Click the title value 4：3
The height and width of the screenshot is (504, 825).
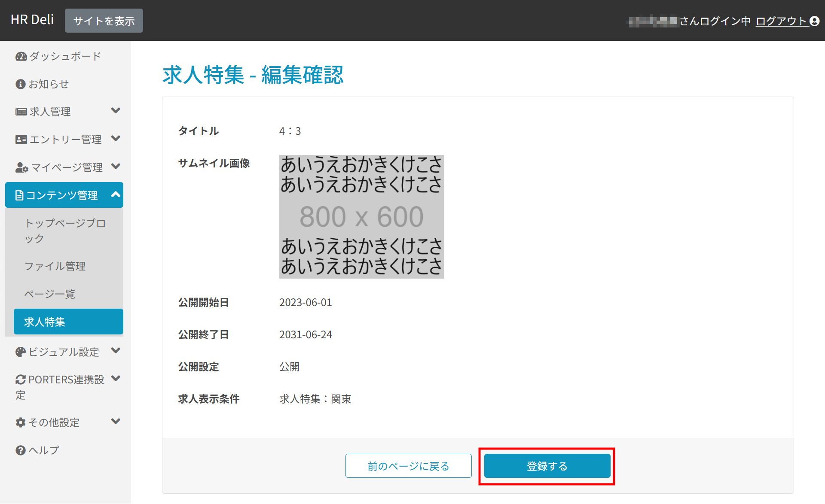[x=290, y=131]
